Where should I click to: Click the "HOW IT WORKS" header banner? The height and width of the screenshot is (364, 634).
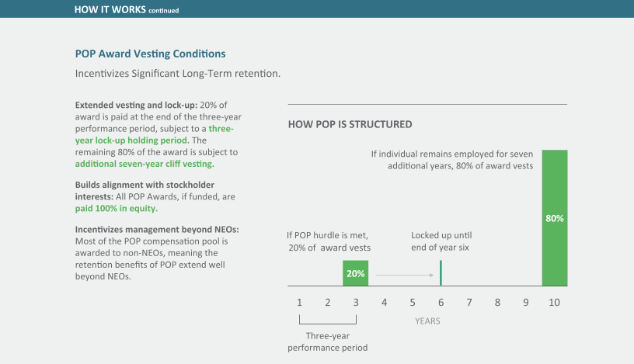tap(127, 9)
